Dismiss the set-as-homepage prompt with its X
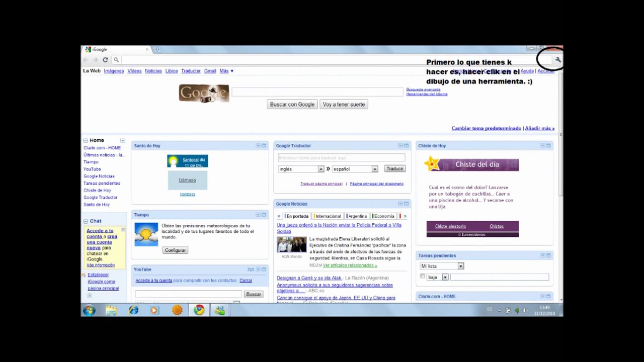The width and height of the screenshot is (644, 362). coord(90,296)
